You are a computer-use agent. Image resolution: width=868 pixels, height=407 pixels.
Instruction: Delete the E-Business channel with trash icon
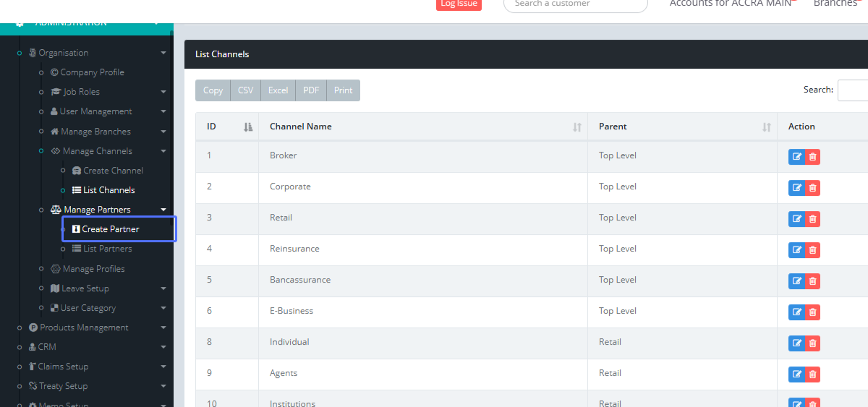click(x=812, y=312)
